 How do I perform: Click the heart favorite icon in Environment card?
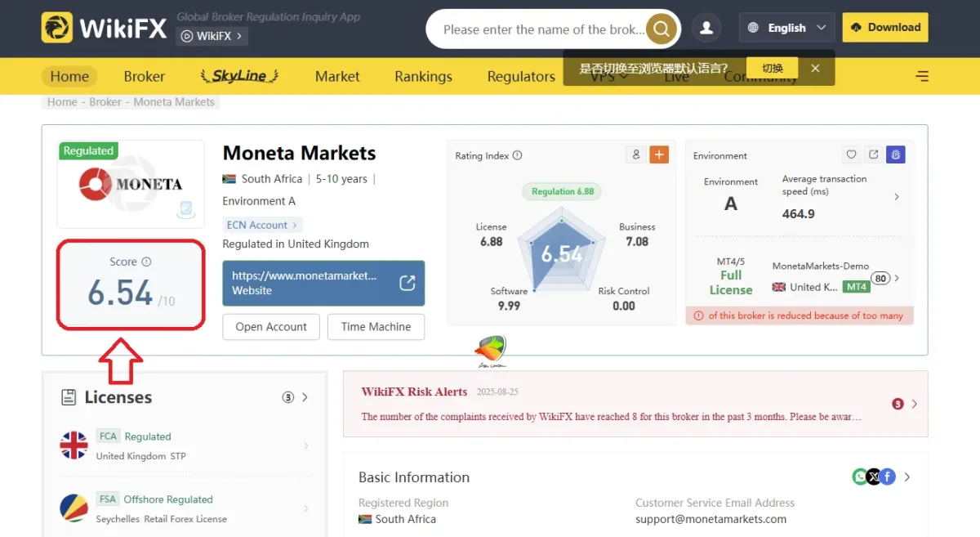[851, 154]
